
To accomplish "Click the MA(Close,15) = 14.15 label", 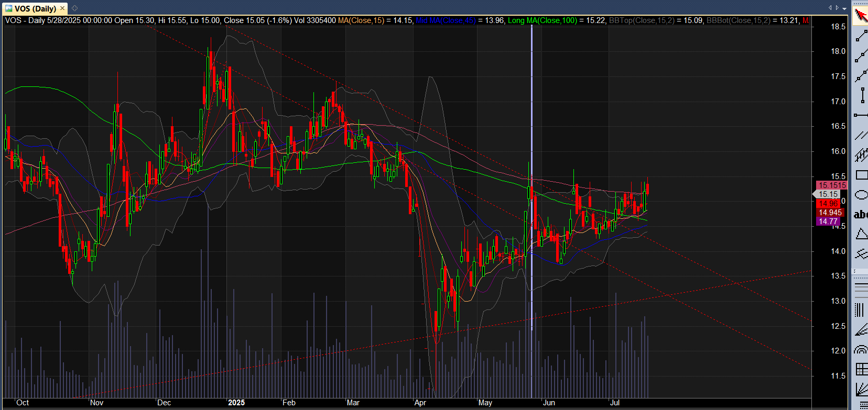I will coord(375,20).
